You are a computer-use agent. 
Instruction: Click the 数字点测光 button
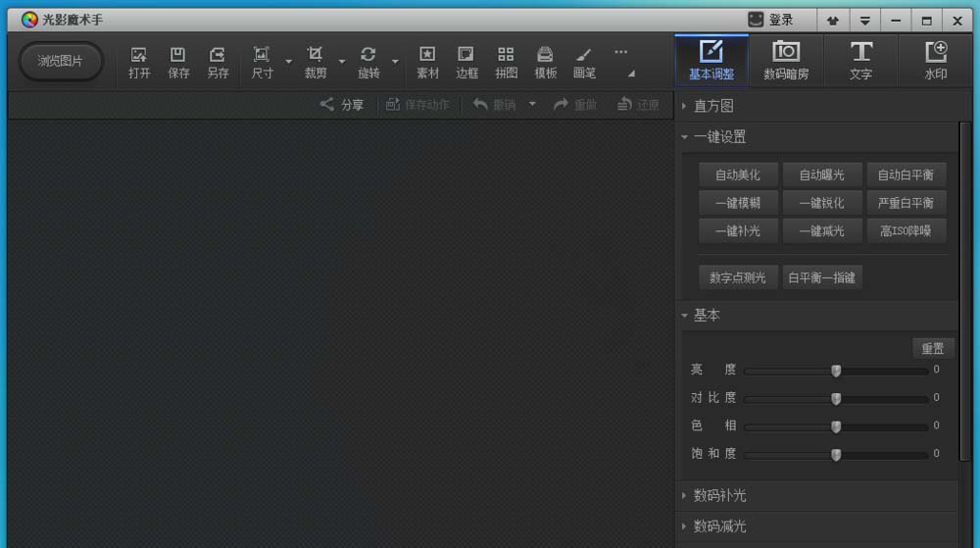[738, 277]
